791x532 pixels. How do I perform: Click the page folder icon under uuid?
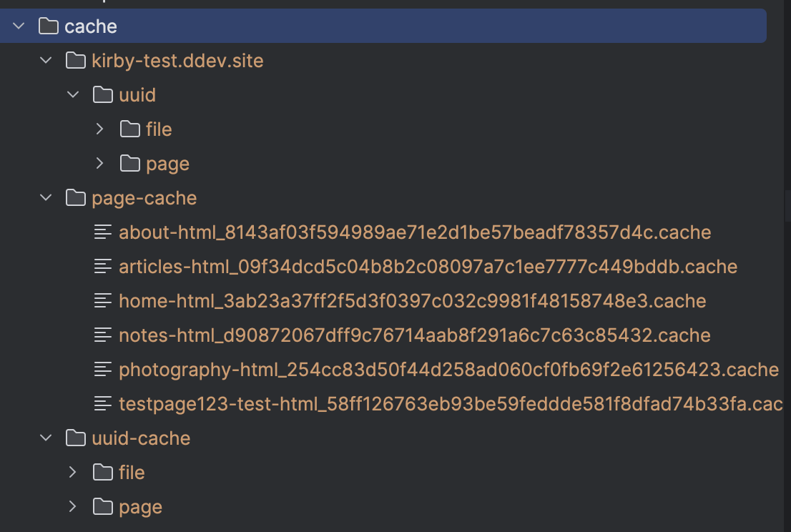[x=129, y=164]
